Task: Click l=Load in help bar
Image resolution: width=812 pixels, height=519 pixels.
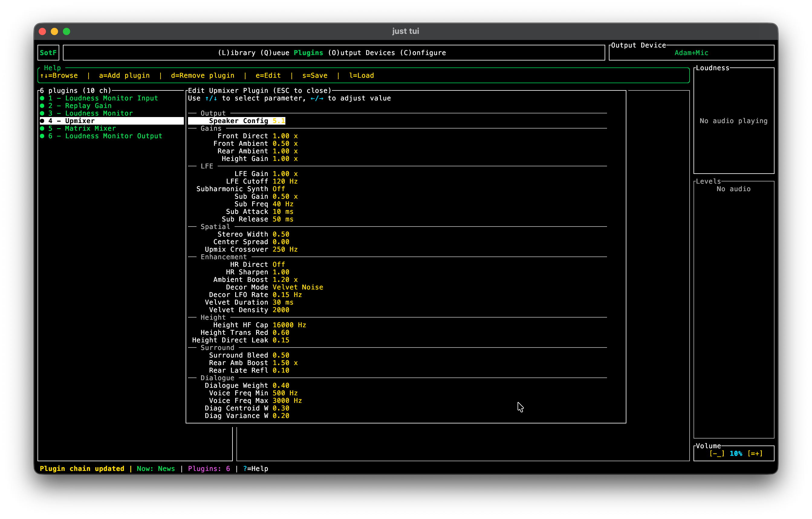Action: (362, 76)
